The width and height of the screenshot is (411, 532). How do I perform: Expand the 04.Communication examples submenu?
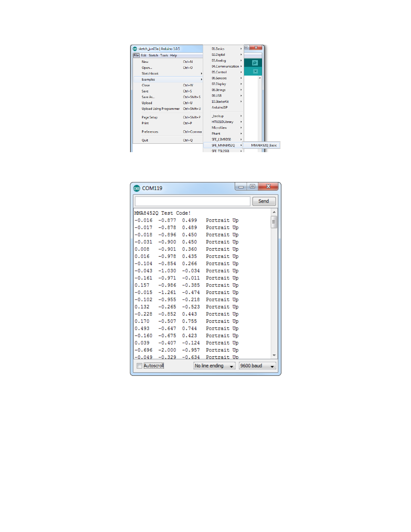pos(223,66)
